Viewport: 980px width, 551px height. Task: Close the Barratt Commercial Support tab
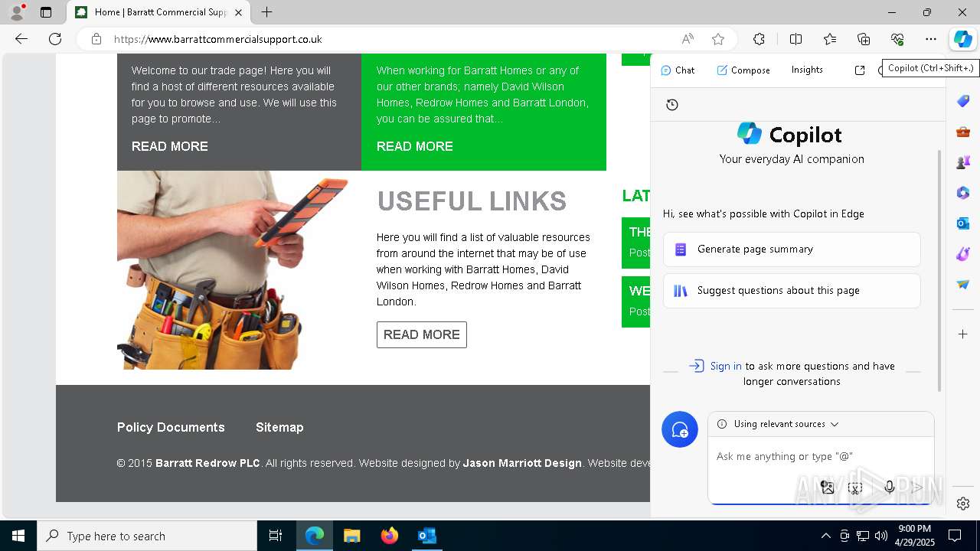coord(238,12)
